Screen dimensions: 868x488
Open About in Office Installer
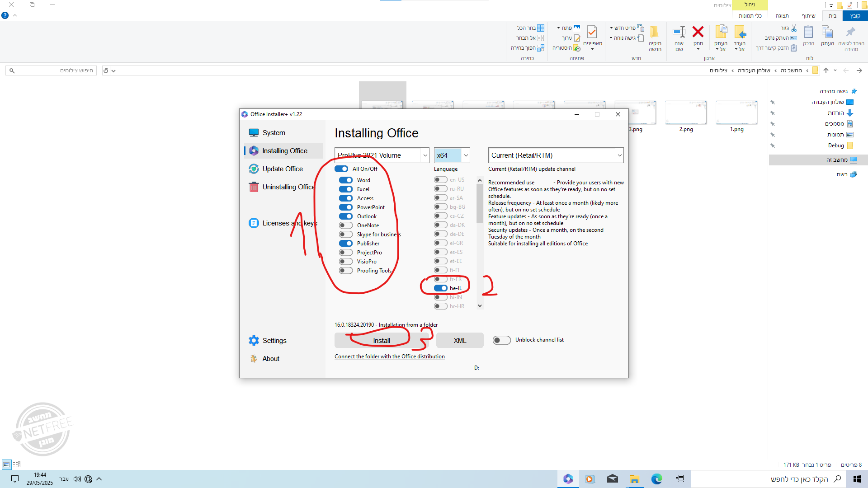(x=264, y=359)
